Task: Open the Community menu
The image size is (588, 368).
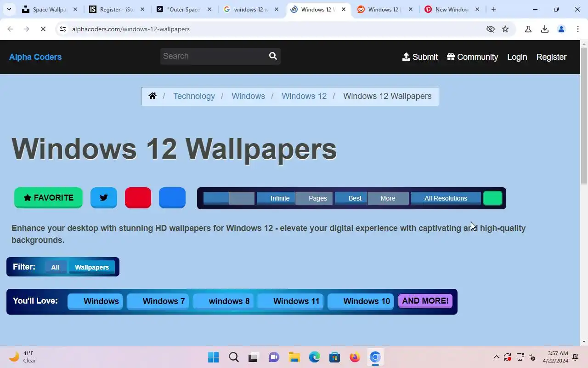Action: point(472,57)
